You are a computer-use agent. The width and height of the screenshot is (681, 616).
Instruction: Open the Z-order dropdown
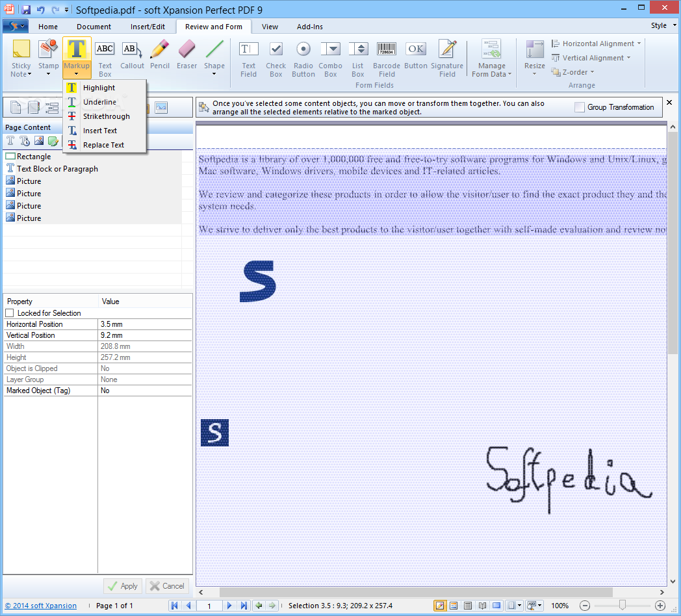pyautogui.click(x=573, y=72)
